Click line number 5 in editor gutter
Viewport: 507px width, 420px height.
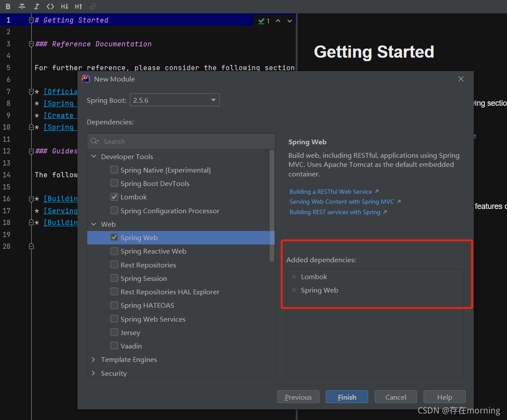click(x=8, y=68)
